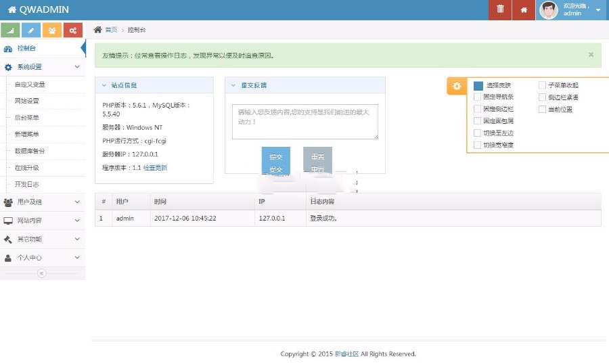
Task: Open 新增菜单 submenu item
Action: tap(27, 135)
